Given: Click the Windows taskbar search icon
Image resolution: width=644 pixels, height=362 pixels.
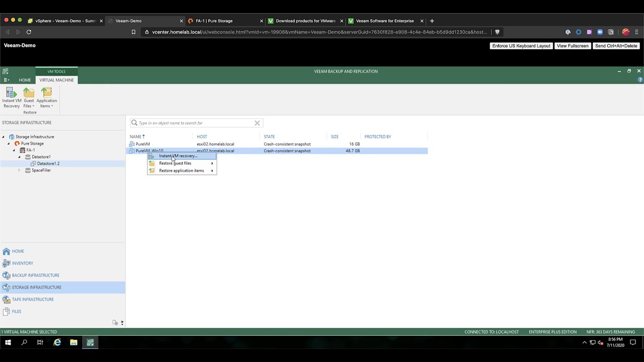Looking at the screenshot, I should tap(24, 342).
